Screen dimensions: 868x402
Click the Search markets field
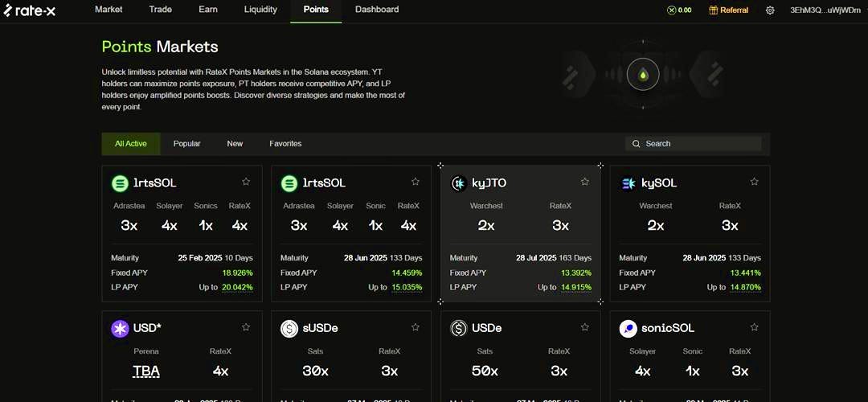(x=694, y=144)
